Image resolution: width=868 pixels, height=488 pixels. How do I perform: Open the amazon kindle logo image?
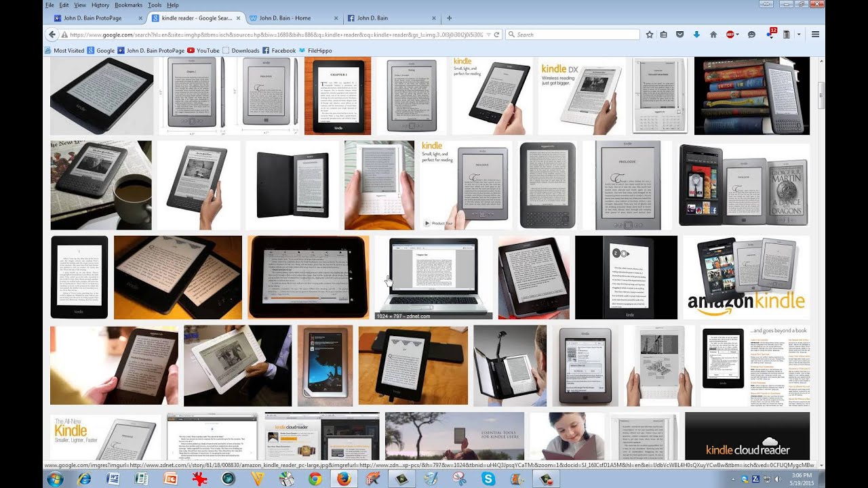(x=746, y=277)
